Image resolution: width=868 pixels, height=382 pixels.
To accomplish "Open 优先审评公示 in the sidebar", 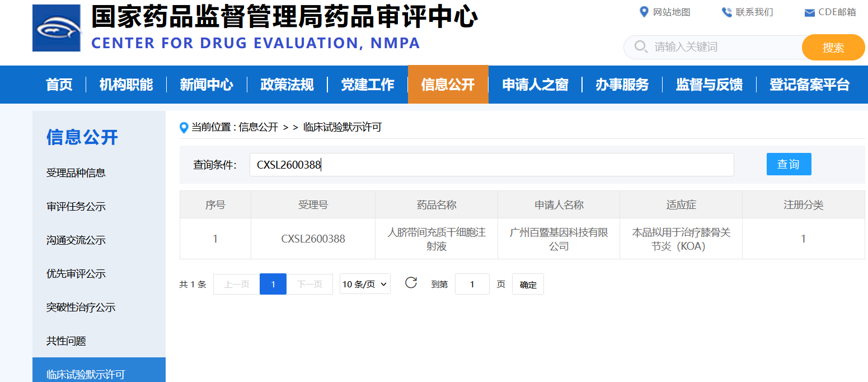I will coord(76,273).
